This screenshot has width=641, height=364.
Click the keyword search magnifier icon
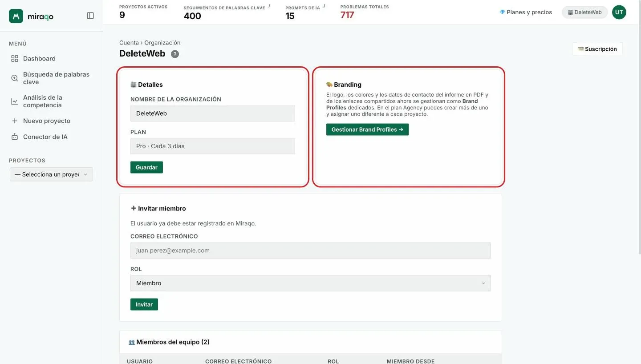[15, 78]
